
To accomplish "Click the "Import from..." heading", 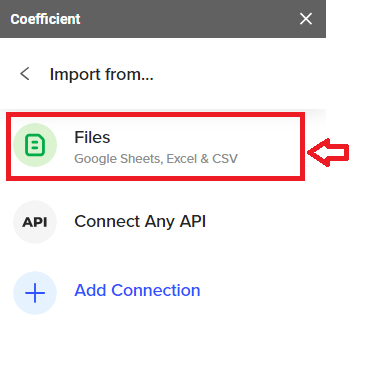I will pyautogui.click(x=101, y=74).
